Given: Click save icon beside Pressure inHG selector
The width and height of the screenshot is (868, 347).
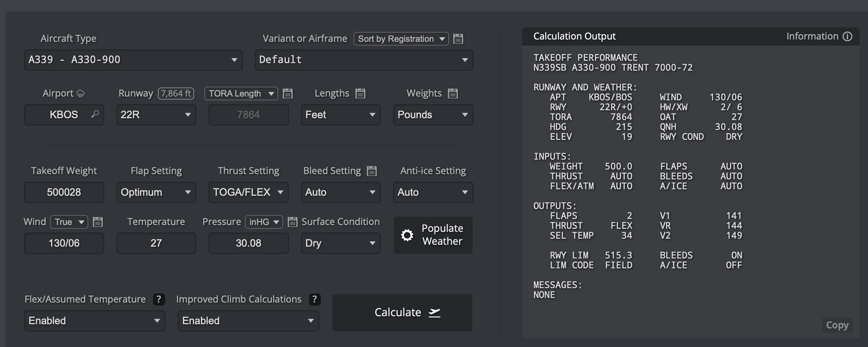Looking at the screenshot, I should point(292,222).
